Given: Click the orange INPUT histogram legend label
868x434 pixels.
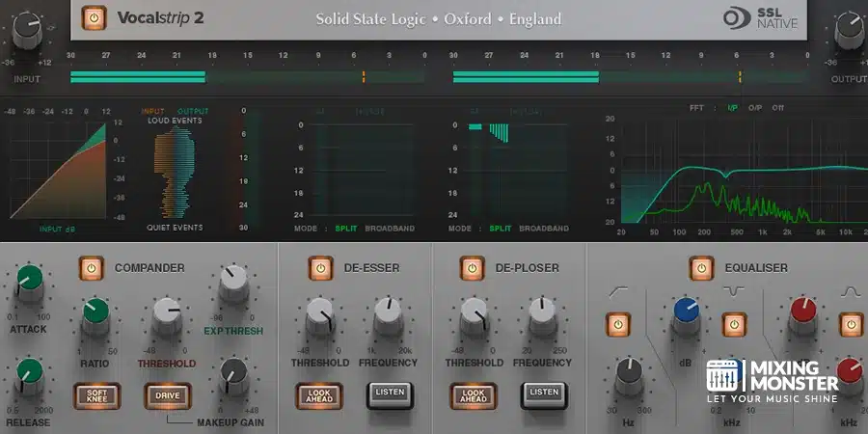Looking at the screenshot, I should click(152, 111).
